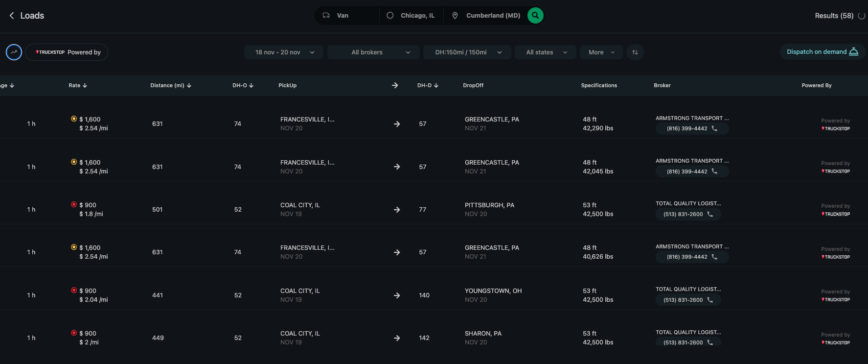
Task: Open the trend chart icon button
Action: (14, 52)
